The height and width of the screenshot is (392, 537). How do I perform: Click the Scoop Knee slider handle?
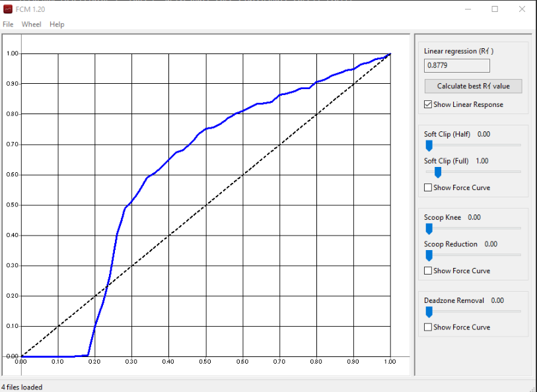tap(429, 228)
